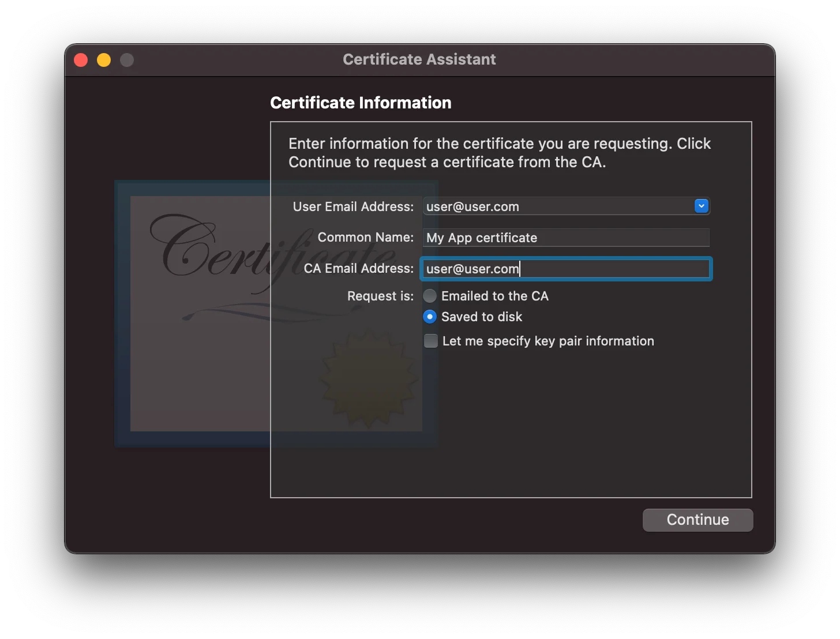Click the "Request is:" label
This screenshot has height=639, width=840.
coord(380,296)
